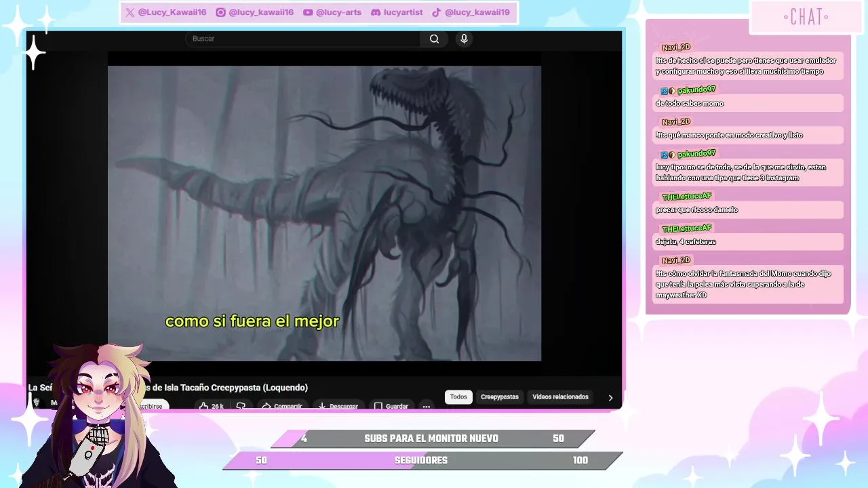Click the Seguidores goal progress bar
The width and height of the screenshot is (868, 488).
click(423, 460)
